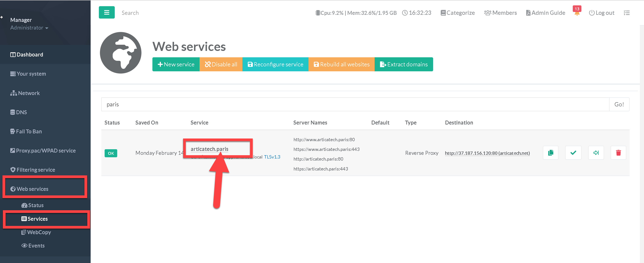Click the arrow-to-bar icon in service row

point(596,153)
